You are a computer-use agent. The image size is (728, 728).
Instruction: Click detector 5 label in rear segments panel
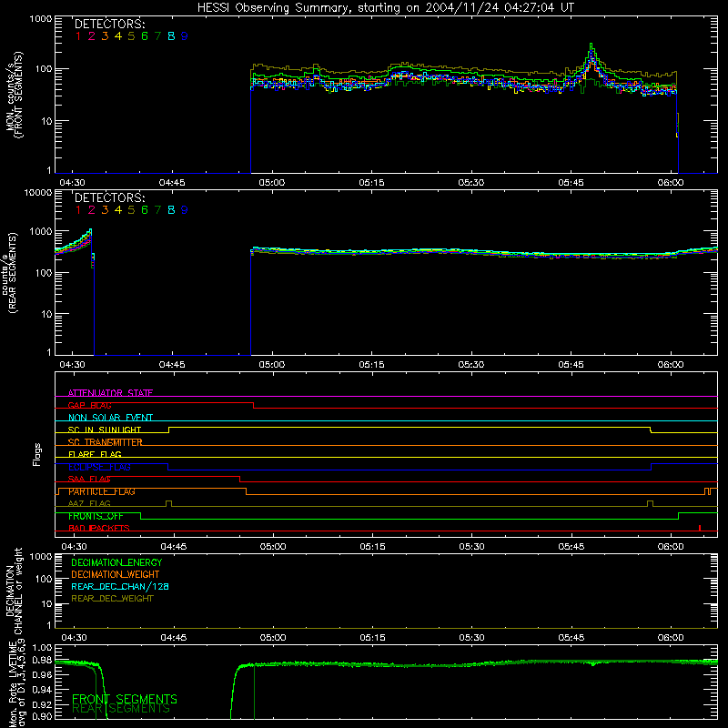pyautogui.click(x=131, y=210)
